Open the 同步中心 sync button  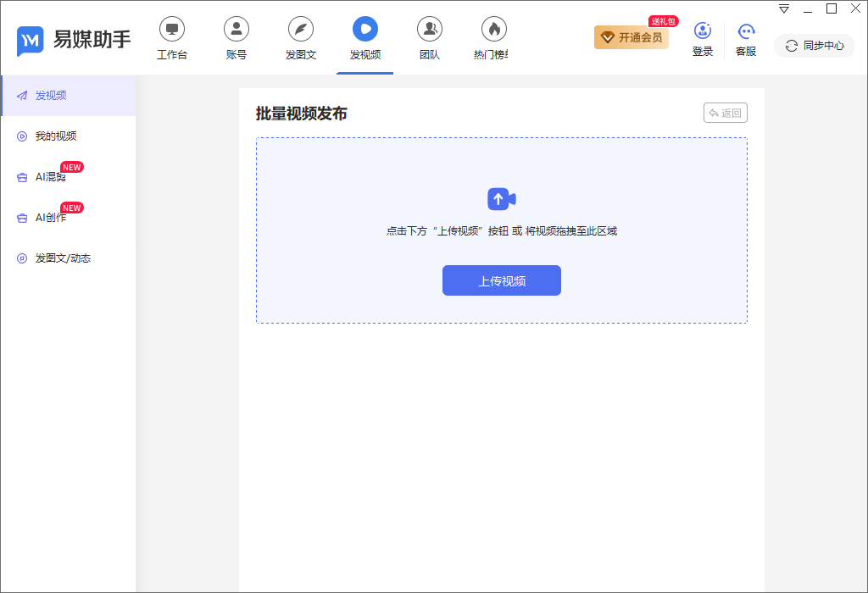(815, 46)
